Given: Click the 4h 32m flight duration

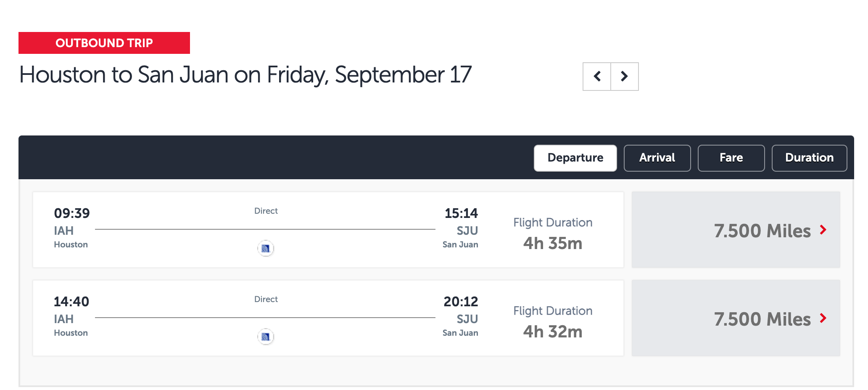Looking at the screenshot, I should [x=553, y=332].
